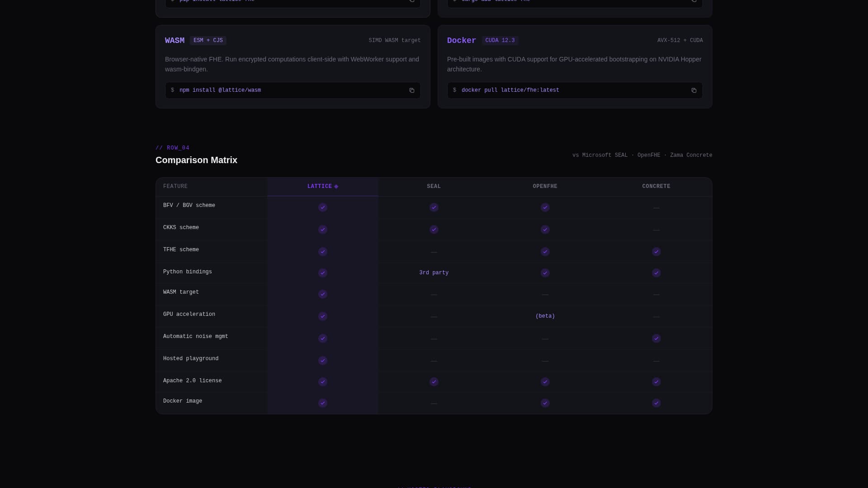Click the CUDA 12.3 badge
This screenshot has width=868, height=488.
pos(500,41)
